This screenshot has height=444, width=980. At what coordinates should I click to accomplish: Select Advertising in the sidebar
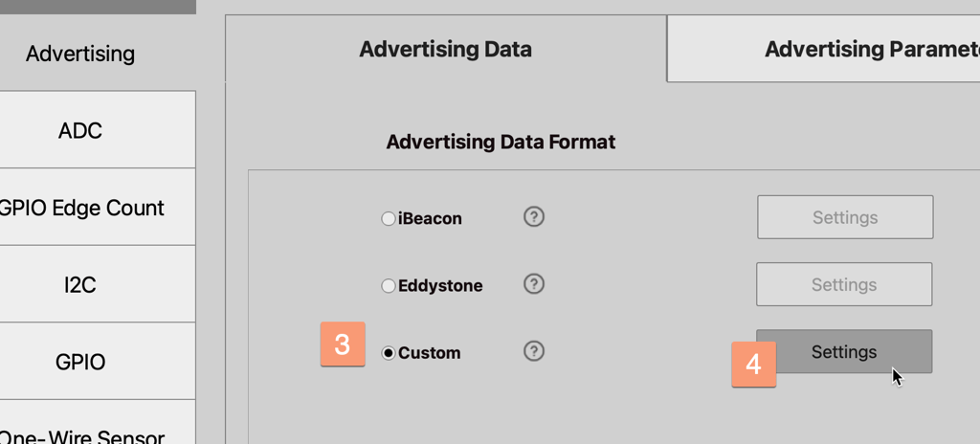(80, 54)
